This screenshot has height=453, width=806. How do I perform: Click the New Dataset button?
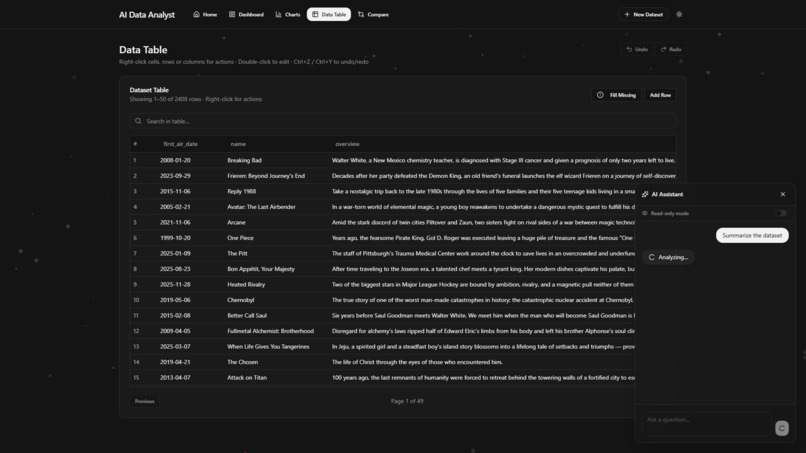click(643, 14)
